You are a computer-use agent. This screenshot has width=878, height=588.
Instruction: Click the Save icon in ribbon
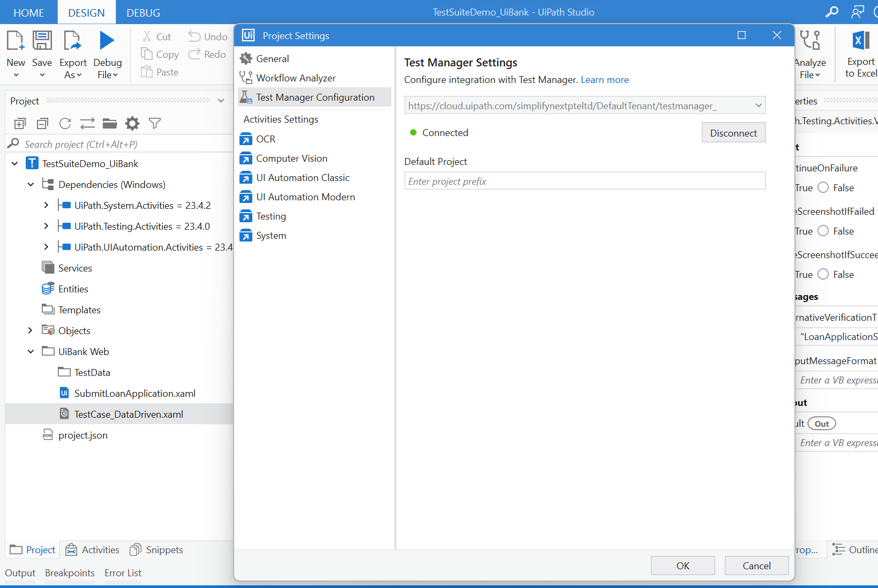tap(42, 41)
